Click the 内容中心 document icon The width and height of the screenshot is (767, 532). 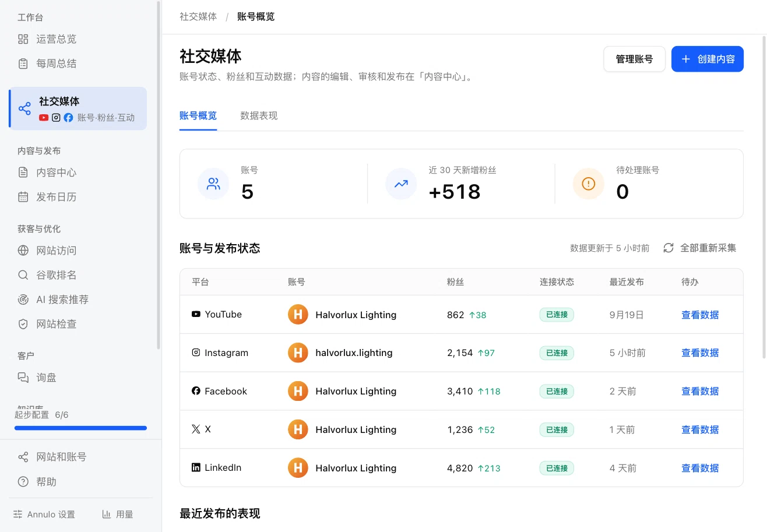[23, 172]
